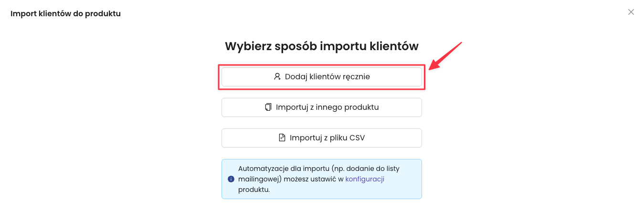This screenshot has width=644, height=222.
Task: Select Importuj z innego produktu
Action: [x=321, y=107]
